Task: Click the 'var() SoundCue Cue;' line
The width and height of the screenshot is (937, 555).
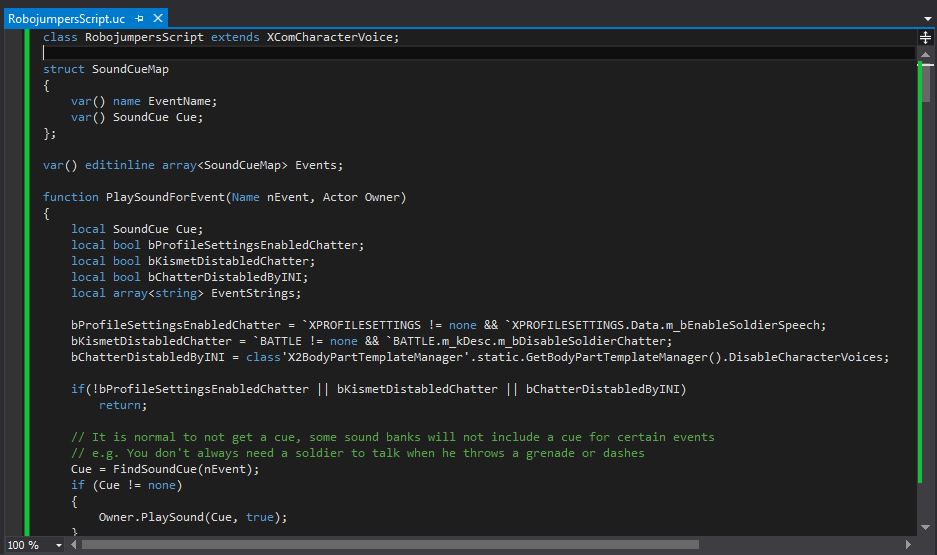Action: click(137, 117)
